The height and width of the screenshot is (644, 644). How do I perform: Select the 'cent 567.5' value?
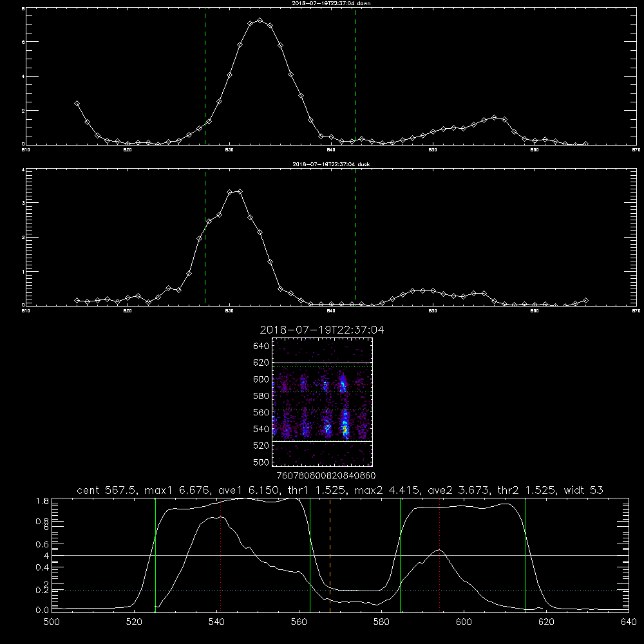(107, 490)
